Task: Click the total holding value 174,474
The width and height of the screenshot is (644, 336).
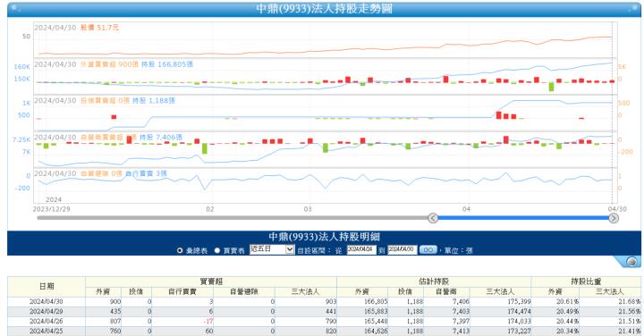Action: (x=519, y=311)
